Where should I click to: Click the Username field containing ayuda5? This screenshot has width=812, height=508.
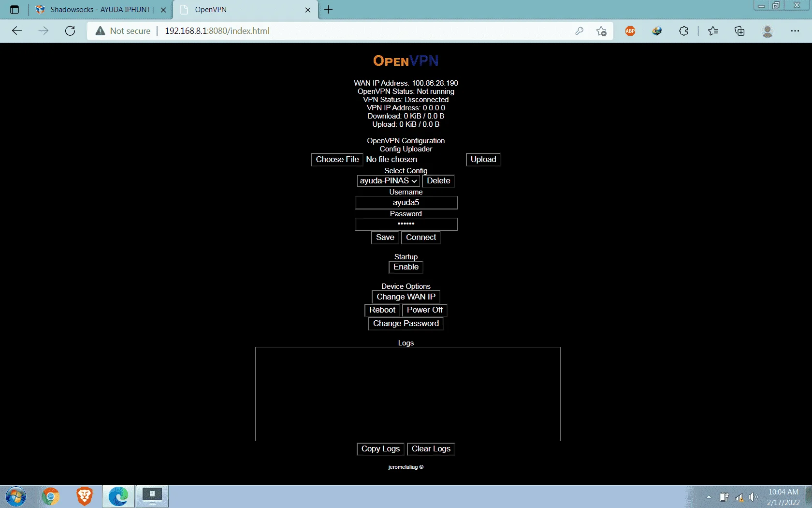[406, 203]
